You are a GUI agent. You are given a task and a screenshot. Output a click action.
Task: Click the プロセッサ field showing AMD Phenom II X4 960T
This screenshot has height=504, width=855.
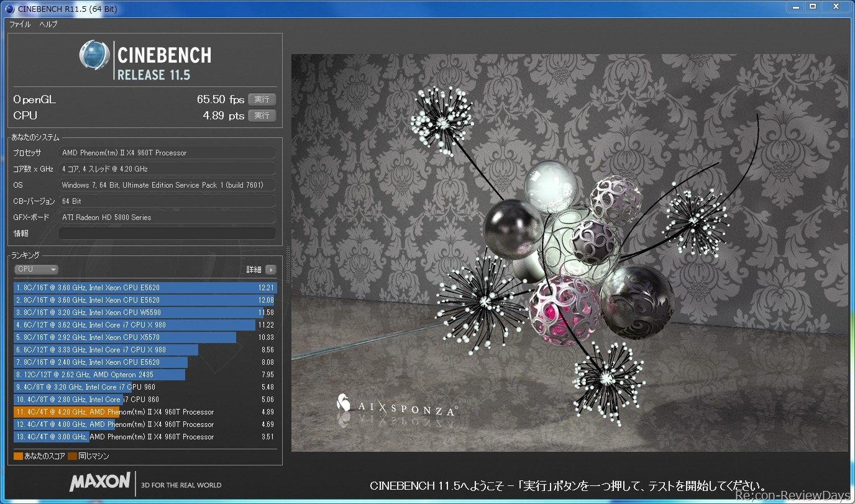coord(167,153)
